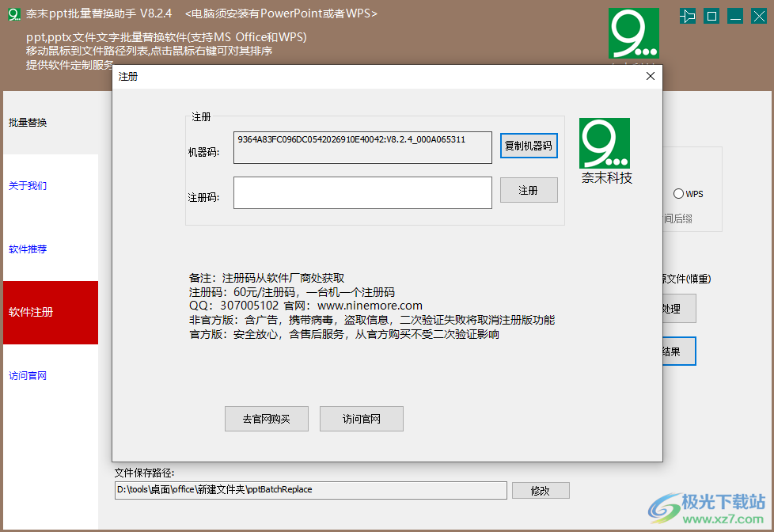774x532 pixels.
Task: Click the pin window icon in title bar
Action: pos(688,17)
